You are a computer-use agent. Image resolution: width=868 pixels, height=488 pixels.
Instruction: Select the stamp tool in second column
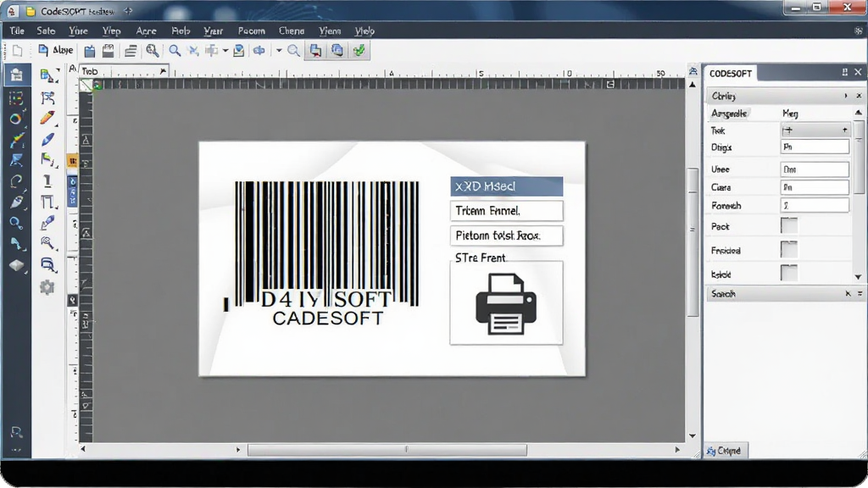coord(47,181)
